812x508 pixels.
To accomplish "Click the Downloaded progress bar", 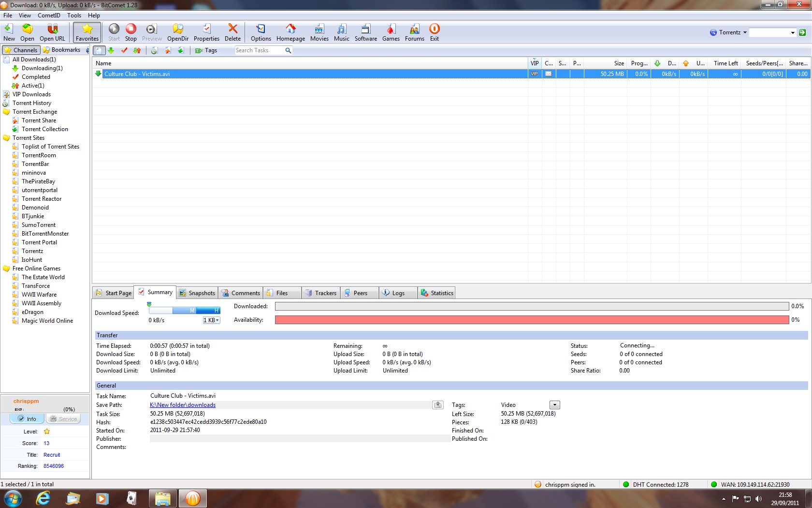I will pos(532,306).
